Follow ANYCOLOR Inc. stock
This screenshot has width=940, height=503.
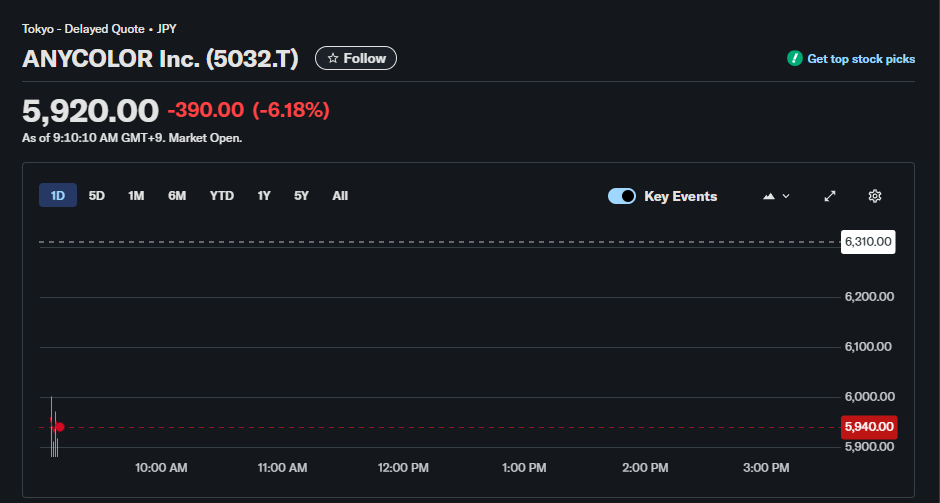tap(356, 58)
